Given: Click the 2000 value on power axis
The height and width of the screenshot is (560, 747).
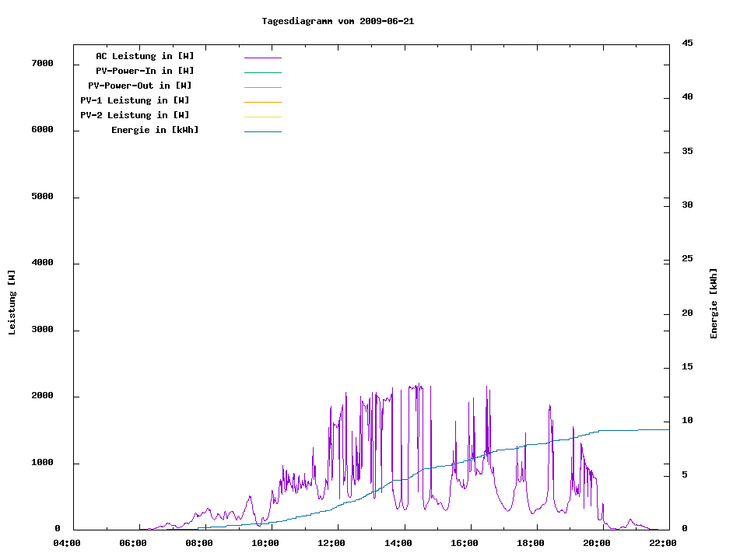Looking at the screenshot, I should (x=42, y=396).
